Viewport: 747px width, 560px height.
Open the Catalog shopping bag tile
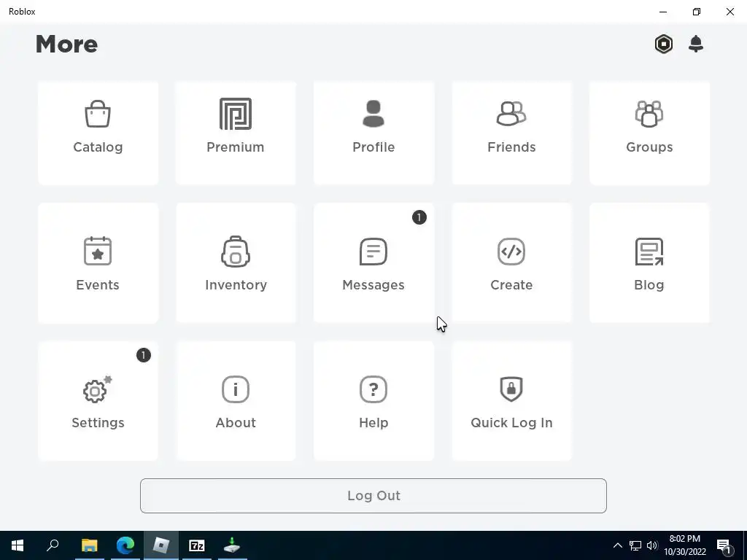pos(98,133)
